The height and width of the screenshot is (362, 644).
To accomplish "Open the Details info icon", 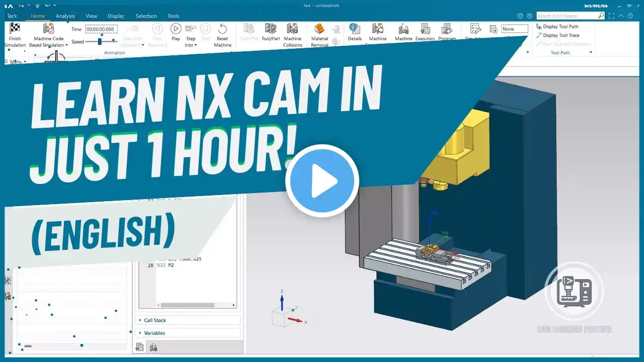I will pyautogui.click(x=354, y=29).
